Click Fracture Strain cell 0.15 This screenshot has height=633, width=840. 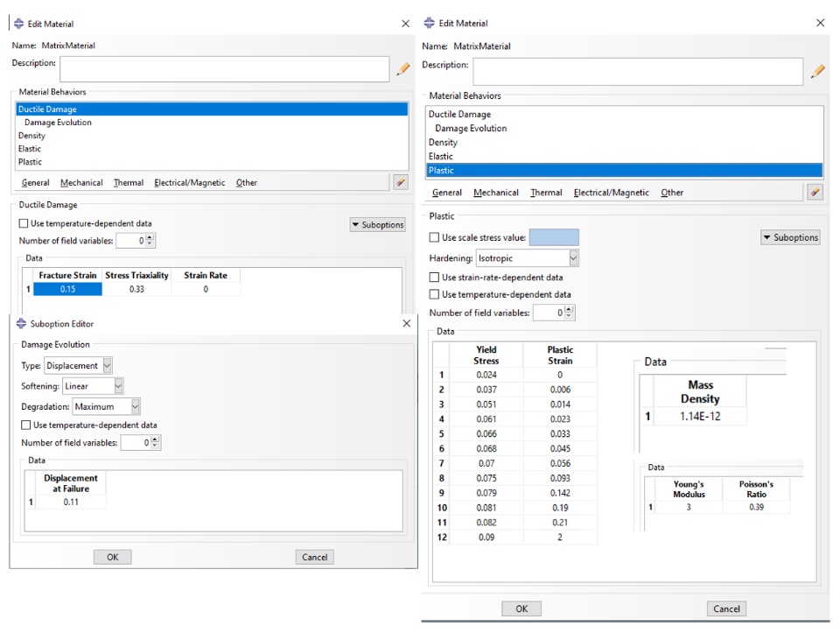67,289
